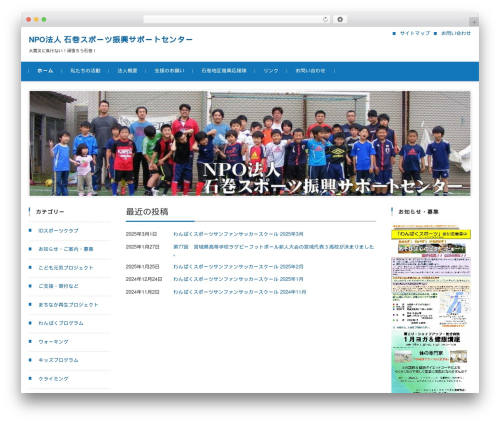Open the ウォーキング category
This screenshot has height=423, width=500.
pos(53,342)
